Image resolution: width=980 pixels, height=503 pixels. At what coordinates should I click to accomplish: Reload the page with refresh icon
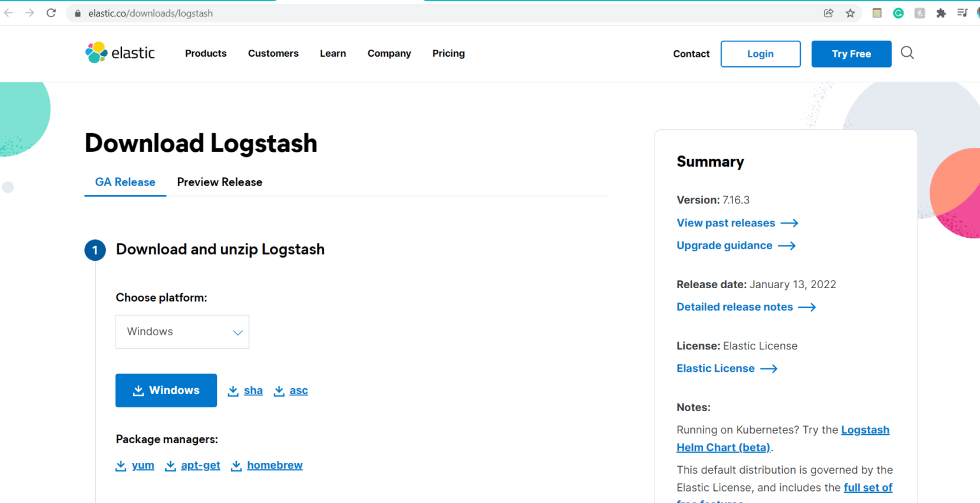pyautogui.click(x=51, y=13)
